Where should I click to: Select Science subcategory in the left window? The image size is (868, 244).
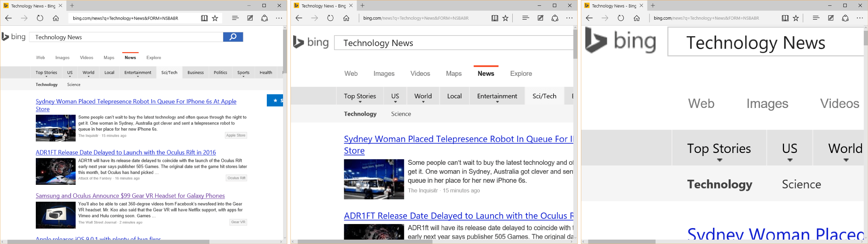pyautogui.click(x=74, y=85)
